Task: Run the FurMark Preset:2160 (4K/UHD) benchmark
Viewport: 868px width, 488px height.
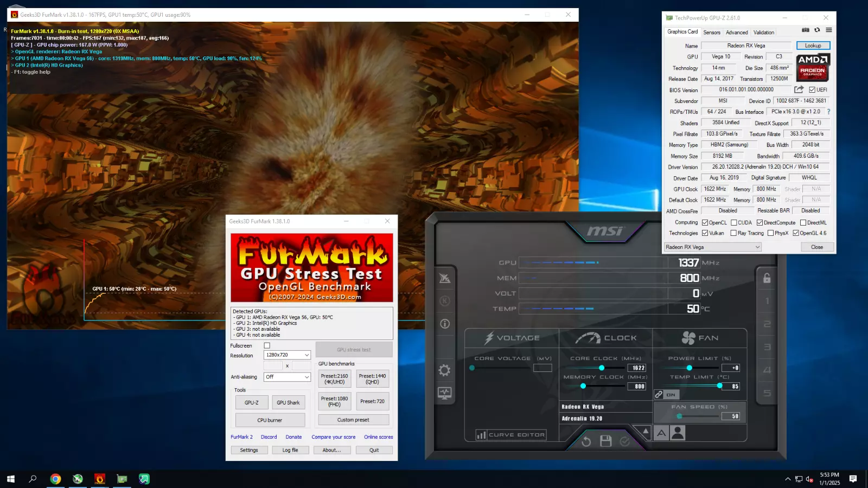Action: point(334,378)
